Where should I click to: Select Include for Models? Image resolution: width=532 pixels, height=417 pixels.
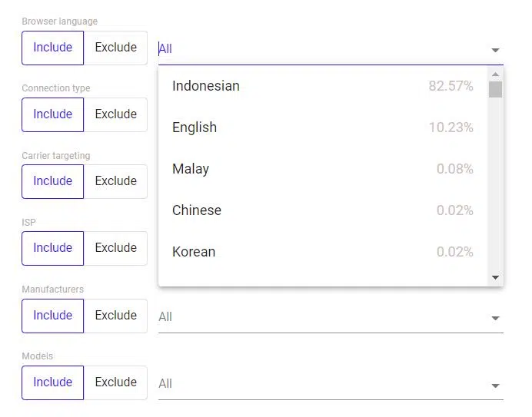[x=52, y=382]
